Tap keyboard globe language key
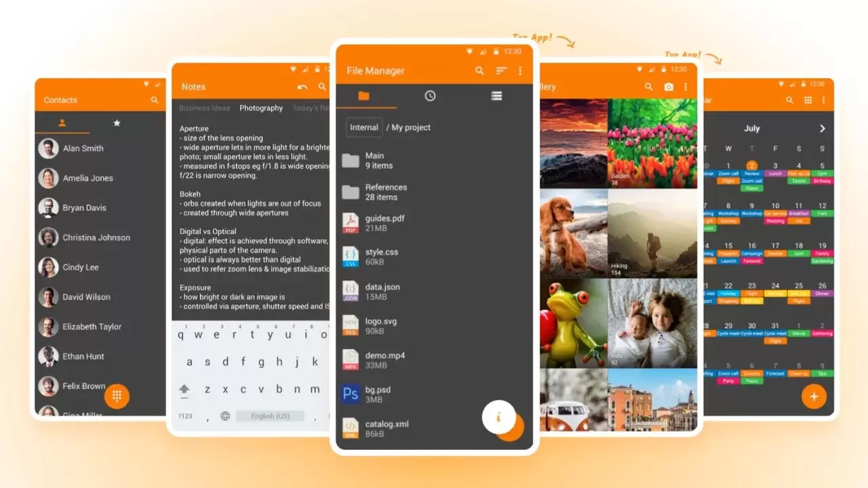This screenshot has width=868, height=488. [x=225, y=416]
